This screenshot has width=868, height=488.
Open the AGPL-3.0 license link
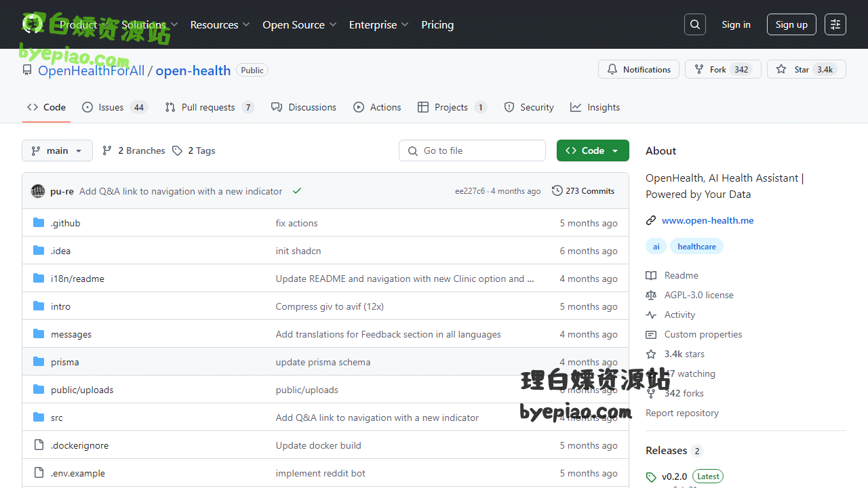tap(699, 295)
